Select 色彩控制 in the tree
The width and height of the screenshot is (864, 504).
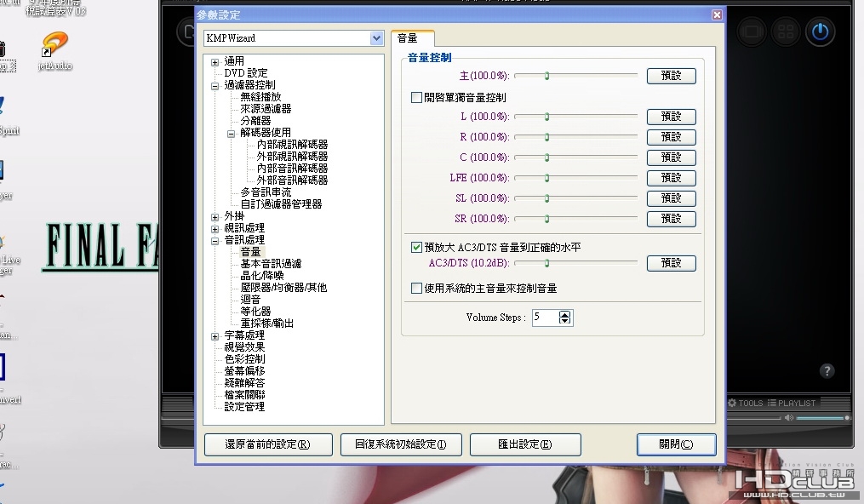point(244,359)
